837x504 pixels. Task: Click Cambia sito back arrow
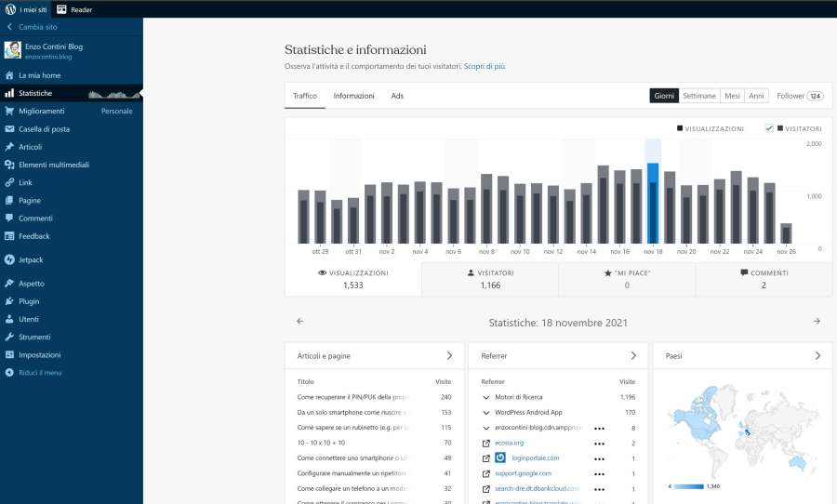pos(9,27)
